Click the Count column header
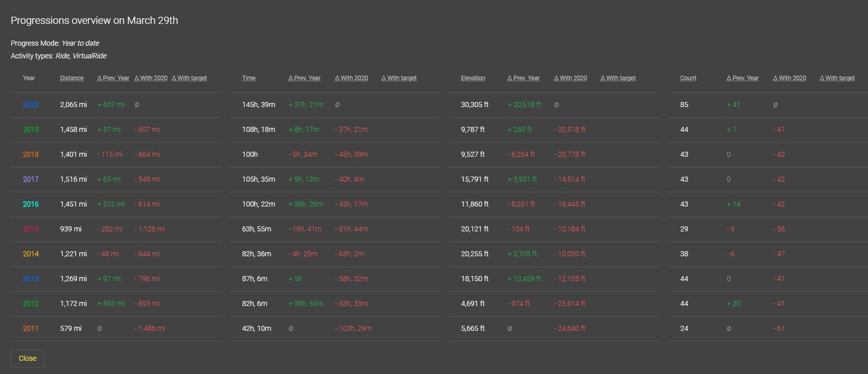868x374 pixels. coord(688,78)
